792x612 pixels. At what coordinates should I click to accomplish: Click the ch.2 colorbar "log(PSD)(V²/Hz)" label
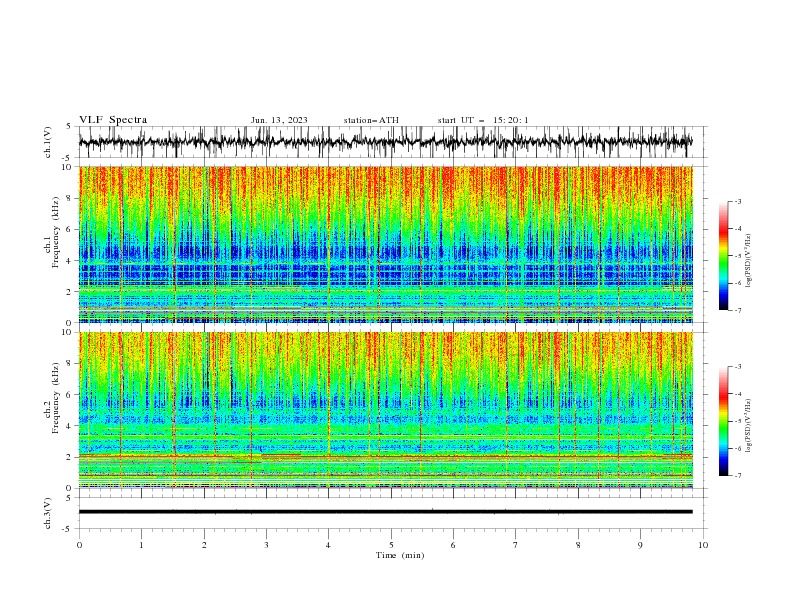coord(749,425)
